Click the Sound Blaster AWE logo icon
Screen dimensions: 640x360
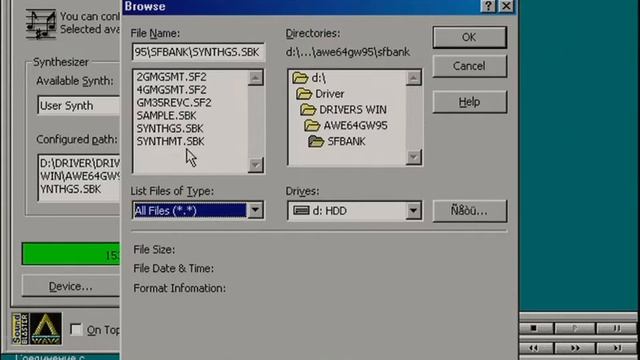(x=37, y=329)
